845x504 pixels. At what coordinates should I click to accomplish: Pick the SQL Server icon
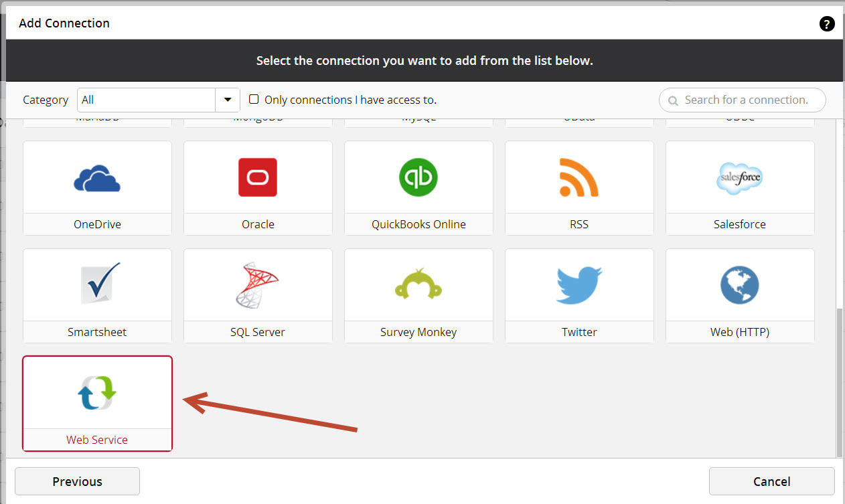coord(257,284)
